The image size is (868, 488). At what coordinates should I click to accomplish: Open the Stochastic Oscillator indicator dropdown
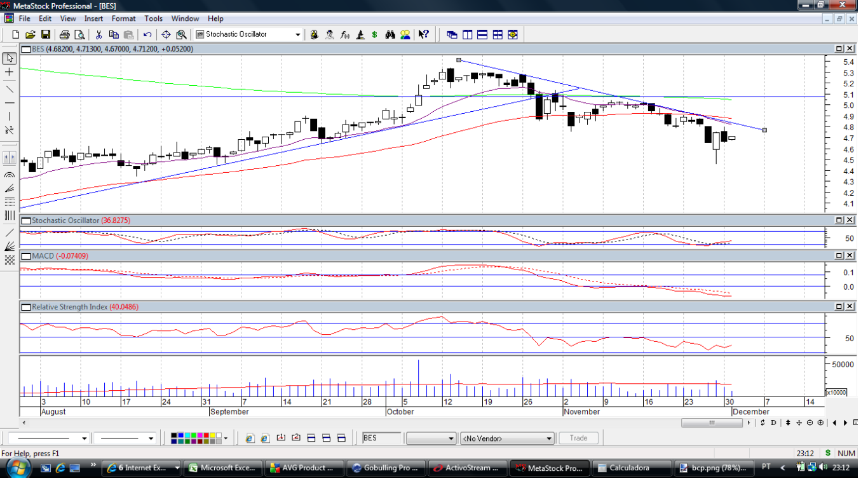tap(297, 34)
